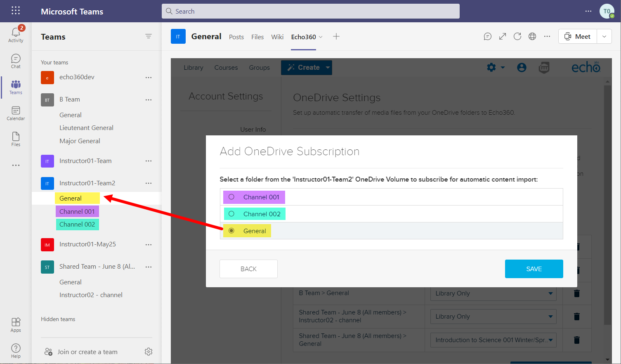Open Help in the left rail
The height and width of the screenshot is (364, 621).
click(16, 351)
